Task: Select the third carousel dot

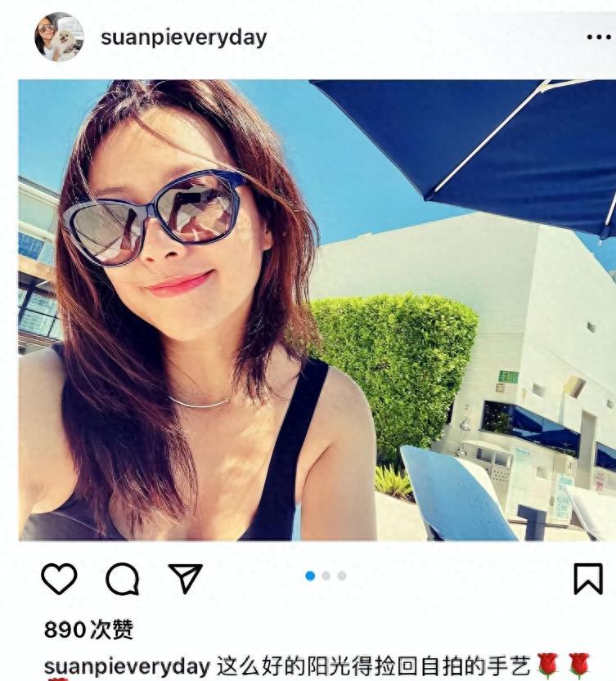Action: click(342, 576)
